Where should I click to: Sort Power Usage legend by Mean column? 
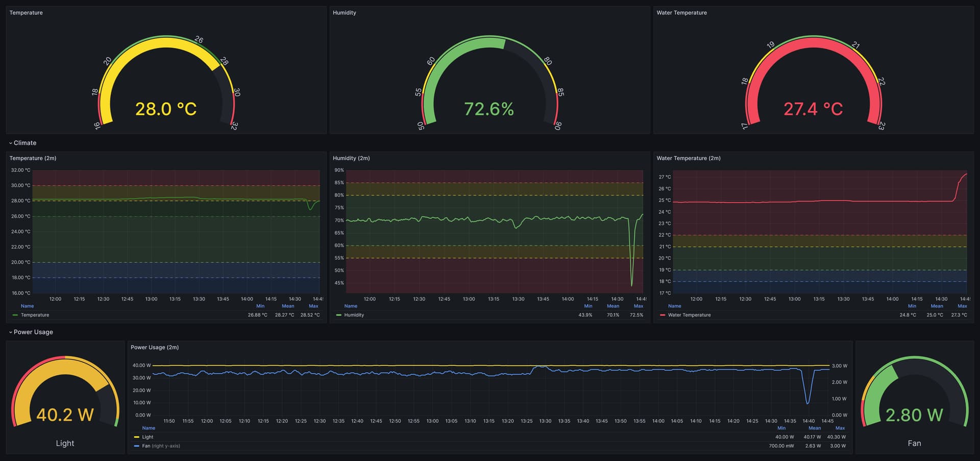815,428
